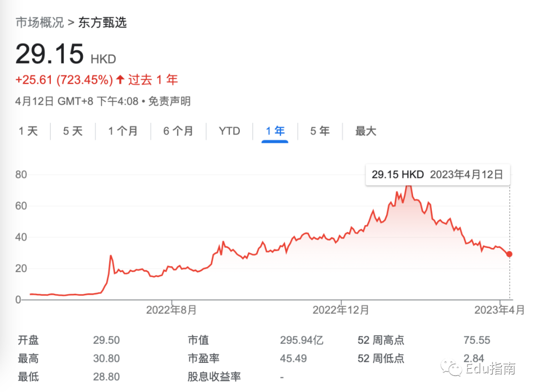
Task: Click the HKD currency label beside price
Action: [103, 59]
